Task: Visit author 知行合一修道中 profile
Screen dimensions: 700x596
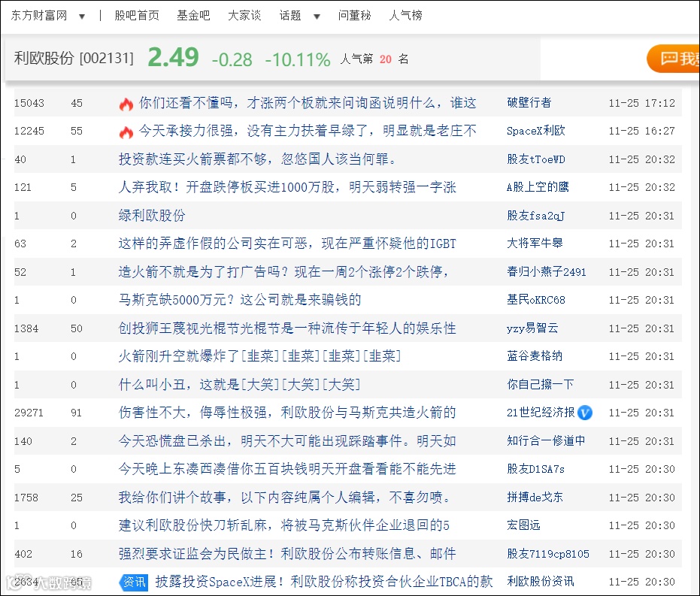Action: tap(546, 440)
